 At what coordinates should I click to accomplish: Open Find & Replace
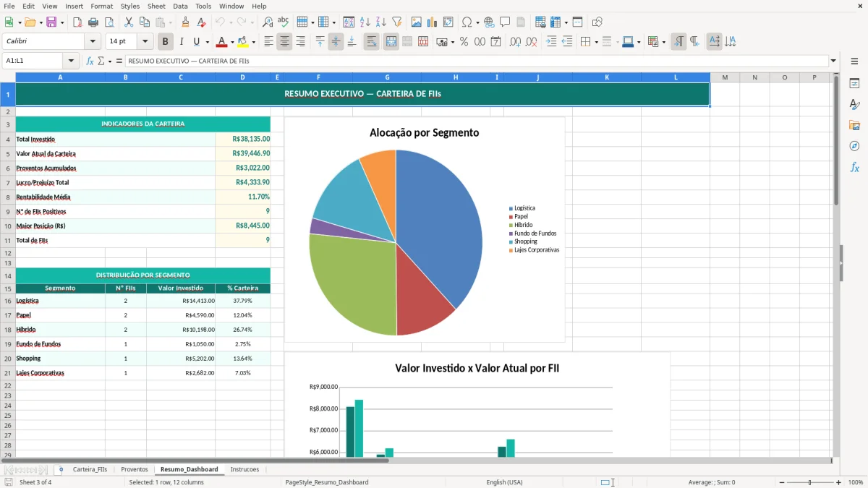pos(268,22)
